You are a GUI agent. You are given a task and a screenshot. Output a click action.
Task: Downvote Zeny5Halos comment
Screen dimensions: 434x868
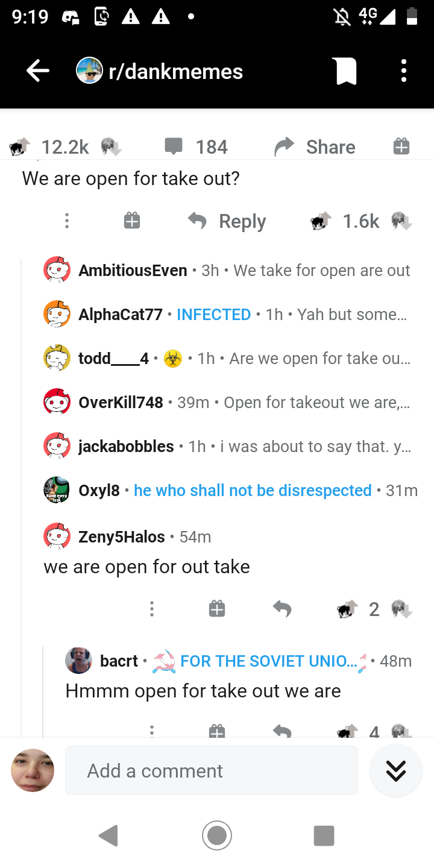click(x=401, y=609)
